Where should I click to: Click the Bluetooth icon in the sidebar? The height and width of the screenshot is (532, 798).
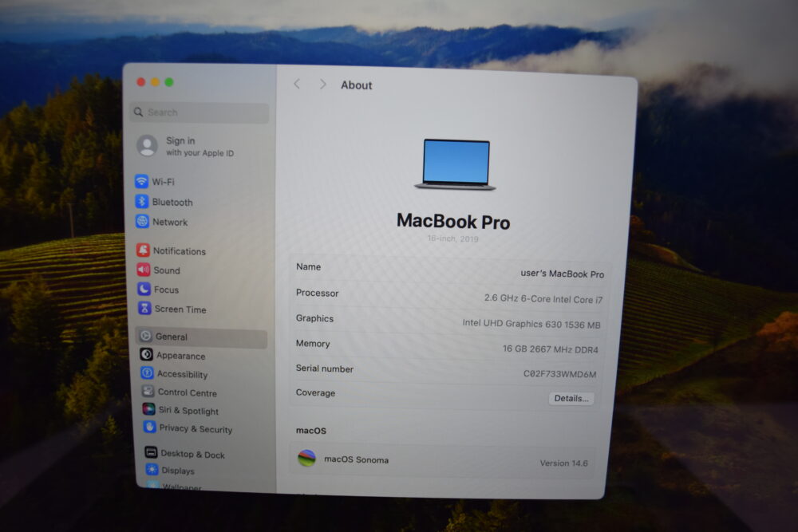(142, 202)
